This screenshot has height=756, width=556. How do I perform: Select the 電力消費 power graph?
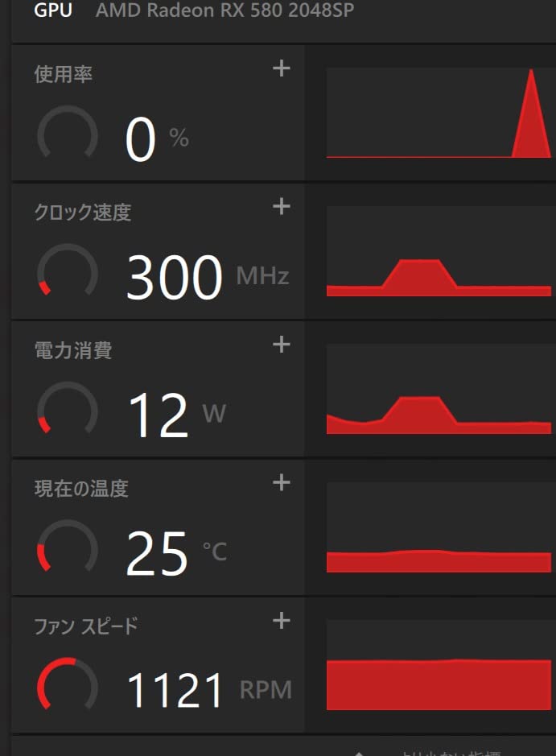439,389
